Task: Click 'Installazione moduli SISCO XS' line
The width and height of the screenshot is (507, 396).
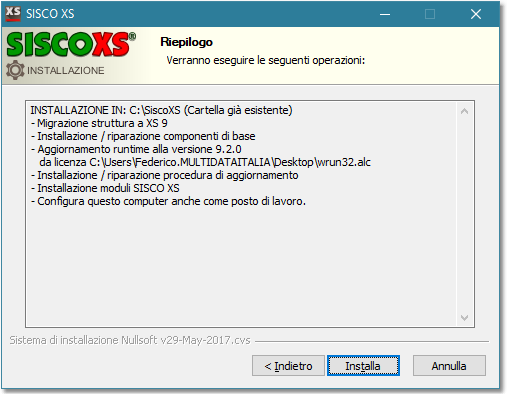Action: 105,188
